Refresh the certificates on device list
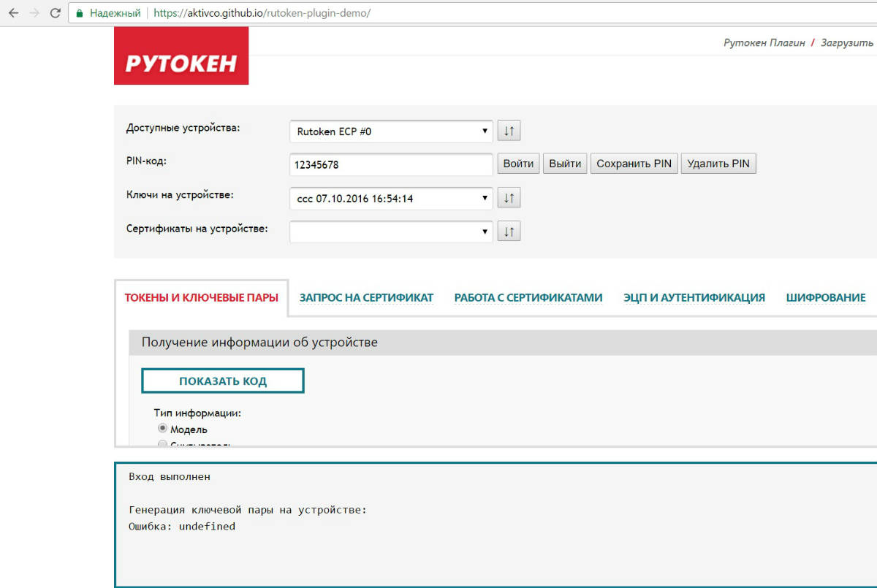Screen dimensions: 877x588 click(509, 232)
